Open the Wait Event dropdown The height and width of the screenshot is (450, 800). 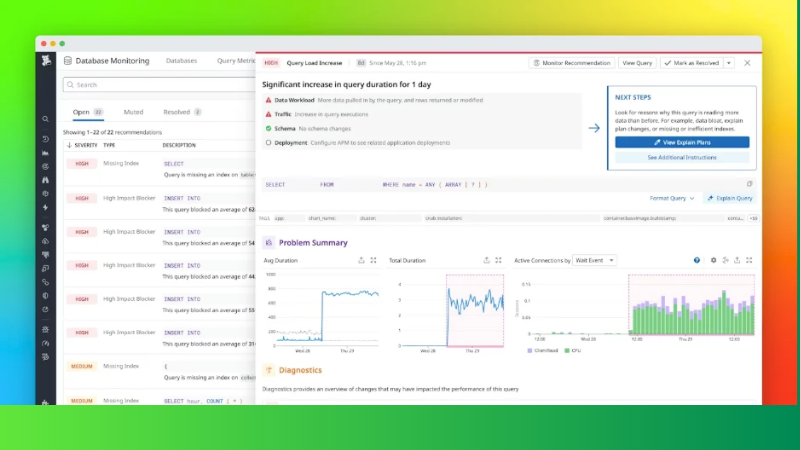click(x=595, y=260)
